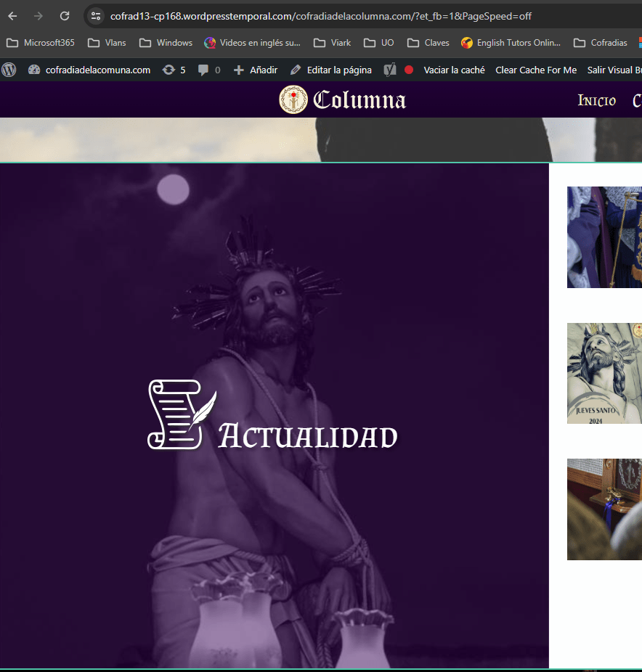Open the Viark bookmarks folder

pos(333,43)
